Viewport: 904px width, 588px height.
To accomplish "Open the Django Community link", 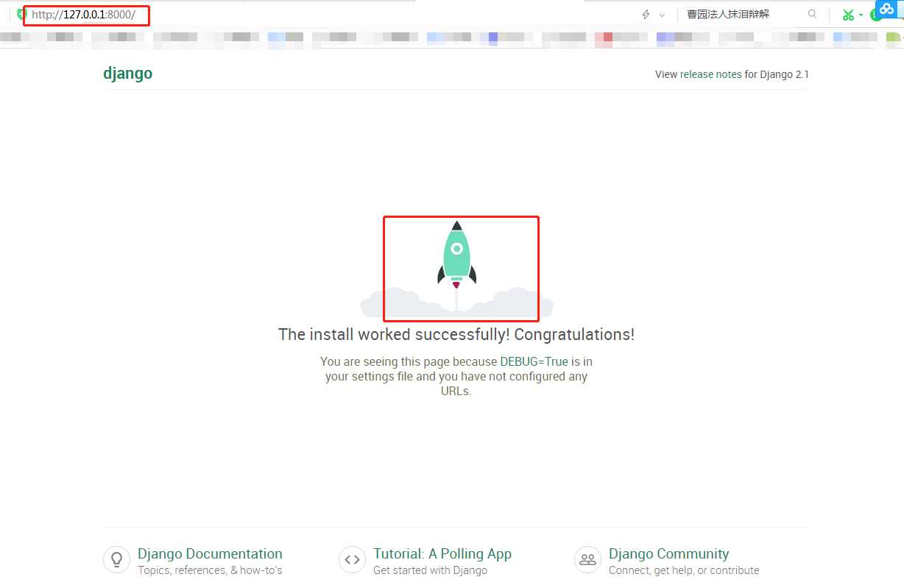I will [x=668, y=553].
